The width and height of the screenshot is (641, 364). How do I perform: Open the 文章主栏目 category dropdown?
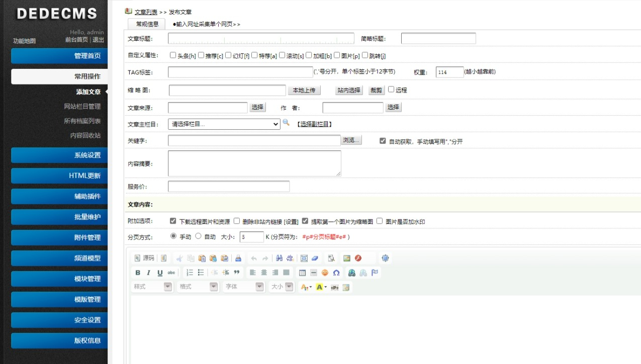(x=224, y=124)
